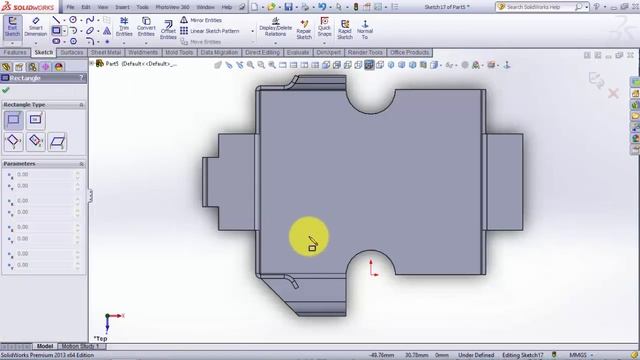Pin the menu bar with pushpin
The width and height of the screenshot is (640, 360).
point(242,7)
